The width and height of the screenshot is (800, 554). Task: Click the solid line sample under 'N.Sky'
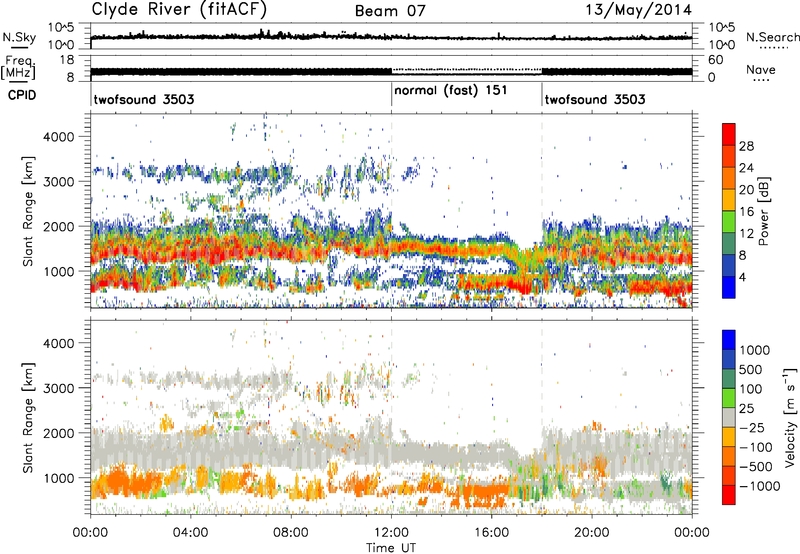(x=19, y=47)
